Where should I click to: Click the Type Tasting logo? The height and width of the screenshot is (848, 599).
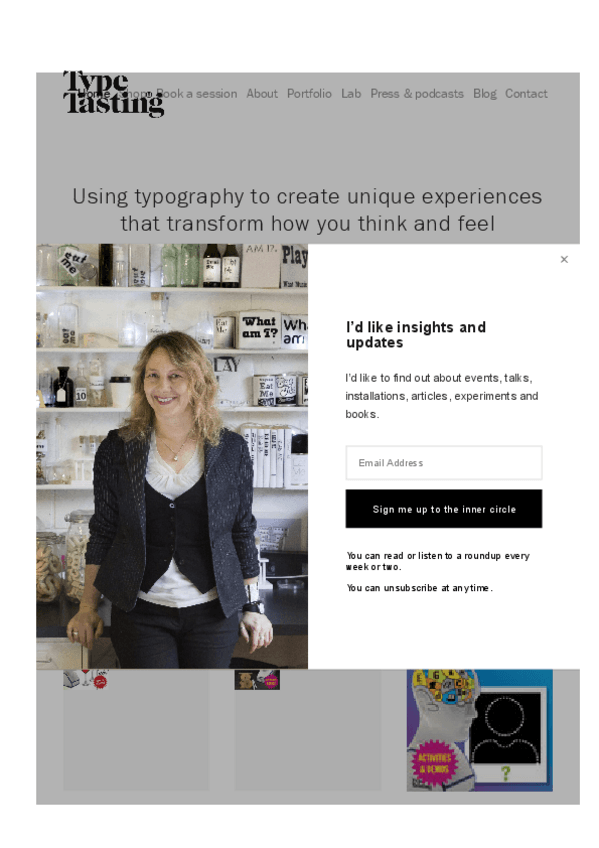[x=113, y=94]
